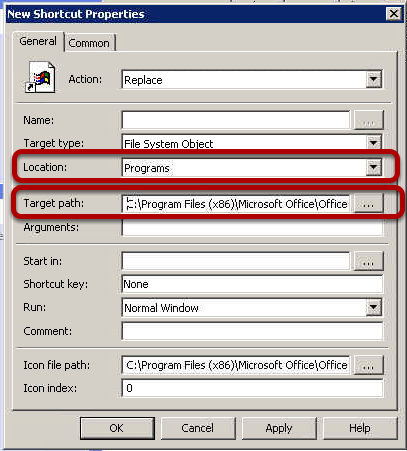Click the Name input field
This screenshot has width=407, height=451.
(236, 120)
